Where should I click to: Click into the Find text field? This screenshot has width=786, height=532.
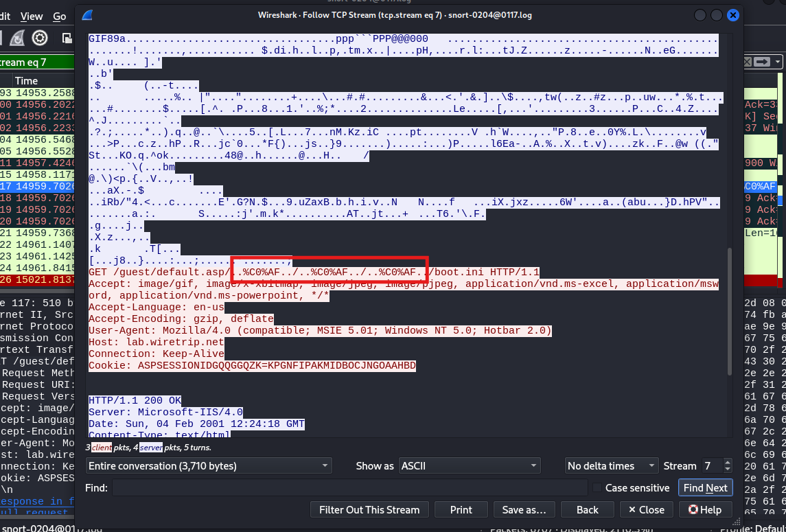coord(349,488)
